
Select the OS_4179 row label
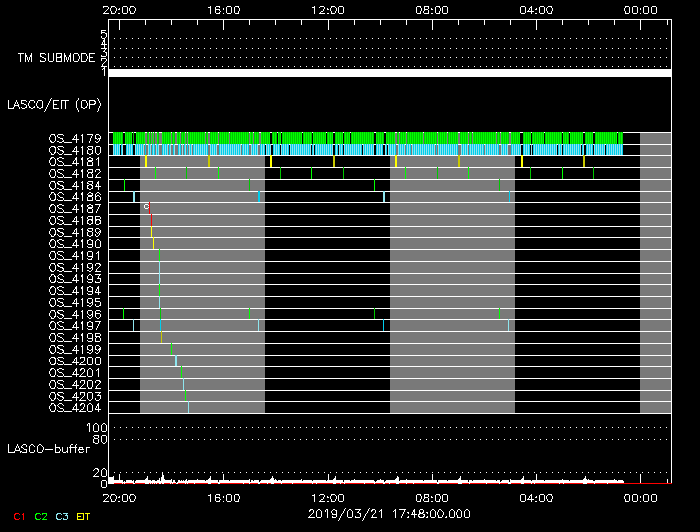pos(74,138)
